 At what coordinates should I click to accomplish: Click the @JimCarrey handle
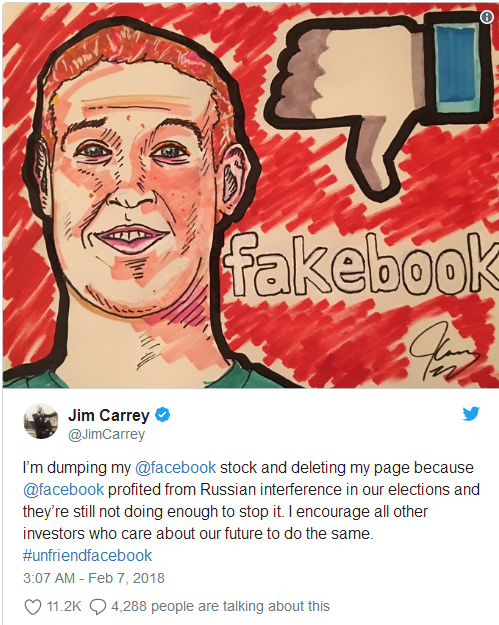pyautogui.click(x=106, y=434)
